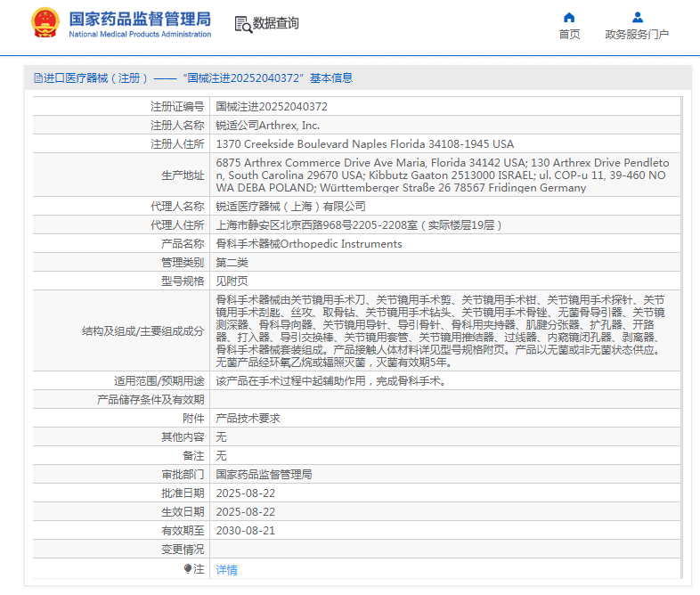Viewport: 700px width, 595px height.
Task: Click the 结构及组成/主要组成成分 label
Action: 142,331
